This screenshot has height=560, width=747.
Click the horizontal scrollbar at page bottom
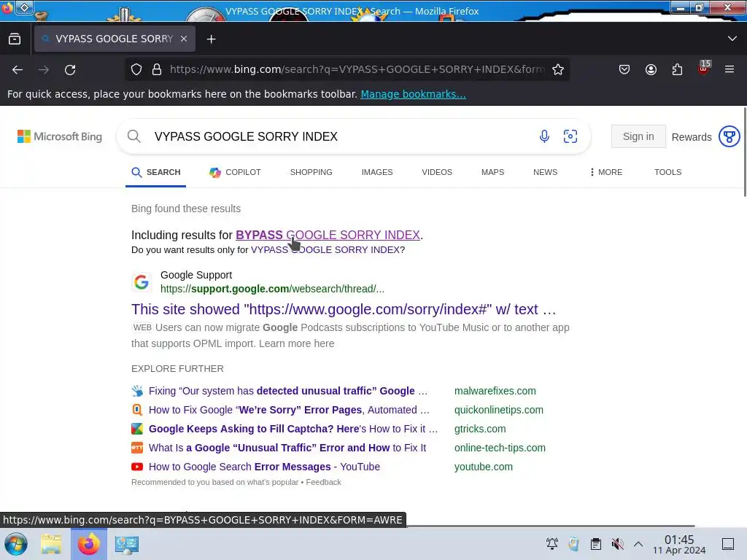tap(550, 526)
